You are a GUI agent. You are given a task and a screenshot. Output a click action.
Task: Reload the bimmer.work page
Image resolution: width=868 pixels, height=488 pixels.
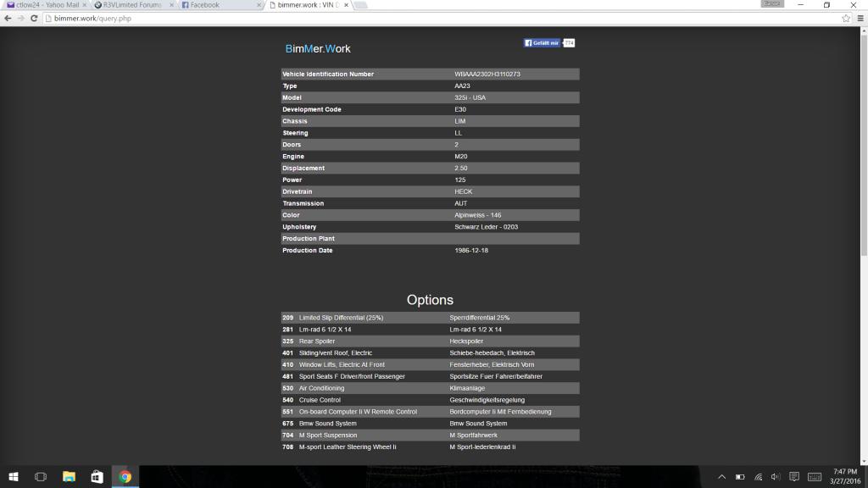coord(34,19)
